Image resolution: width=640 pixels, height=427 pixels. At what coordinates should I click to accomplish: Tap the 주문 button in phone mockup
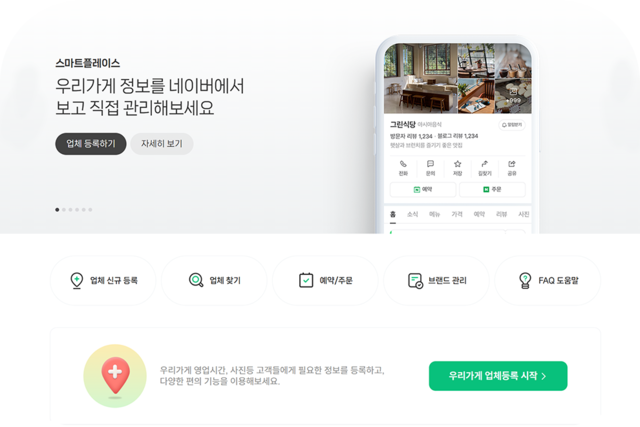tap(492, 189)
